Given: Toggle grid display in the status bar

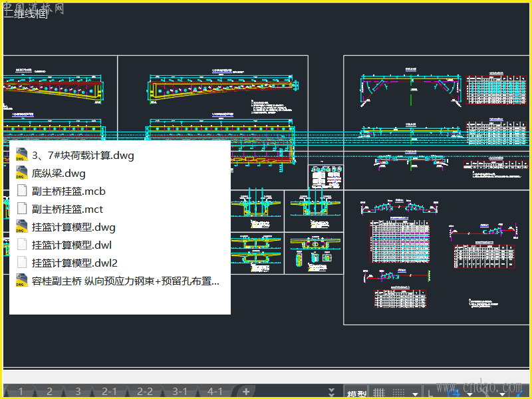Looking at the screenshot, I should tap(378, 392).
